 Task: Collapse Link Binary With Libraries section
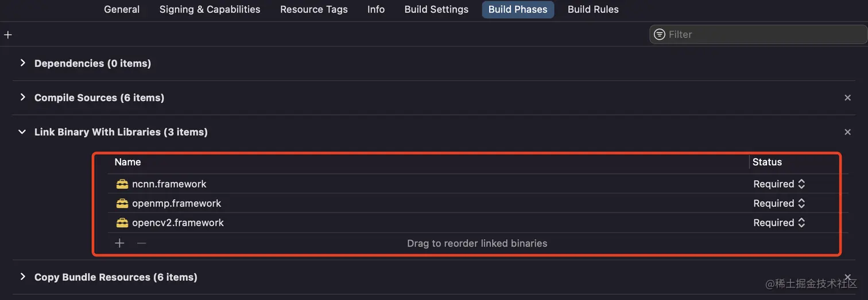click(x=22, y=132)
